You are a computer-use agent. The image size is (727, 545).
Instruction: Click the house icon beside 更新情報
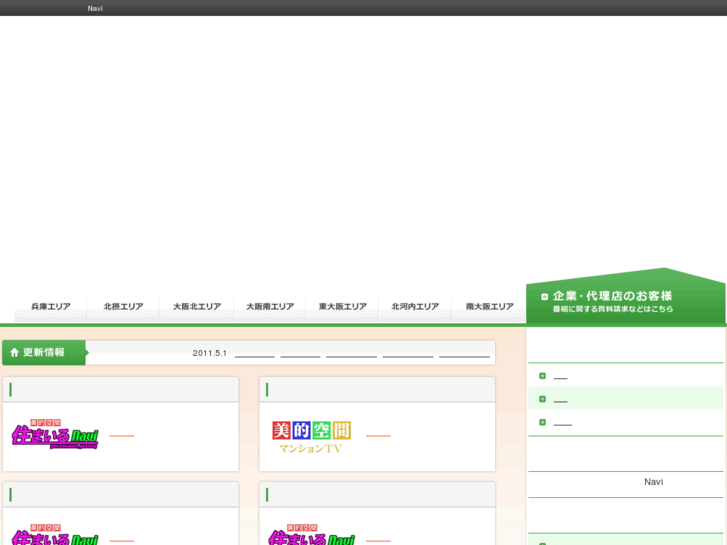tap(14, 353)
